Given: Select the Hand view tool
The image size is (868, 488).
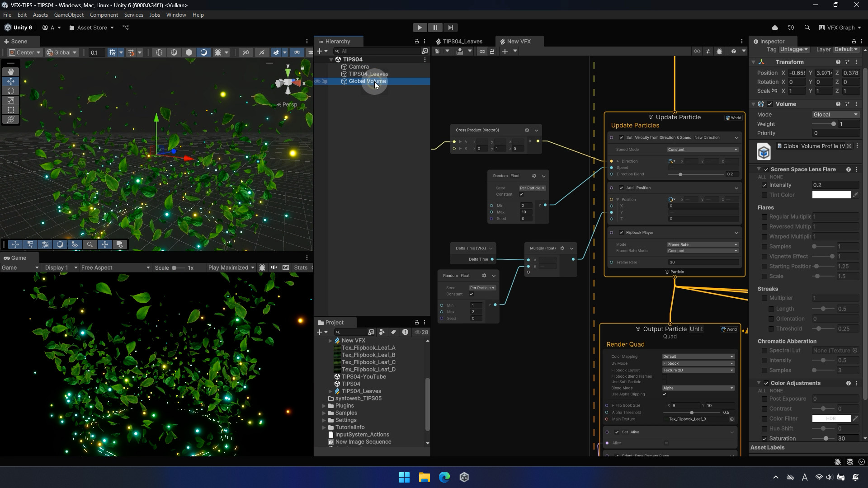Looking at the screenshot, I should click(x=11, y=72).
